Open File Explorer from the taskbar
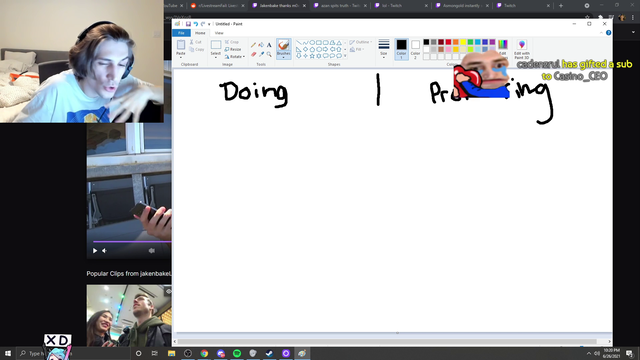This screenshot has height=360, width=640. (x=171, y=353)
